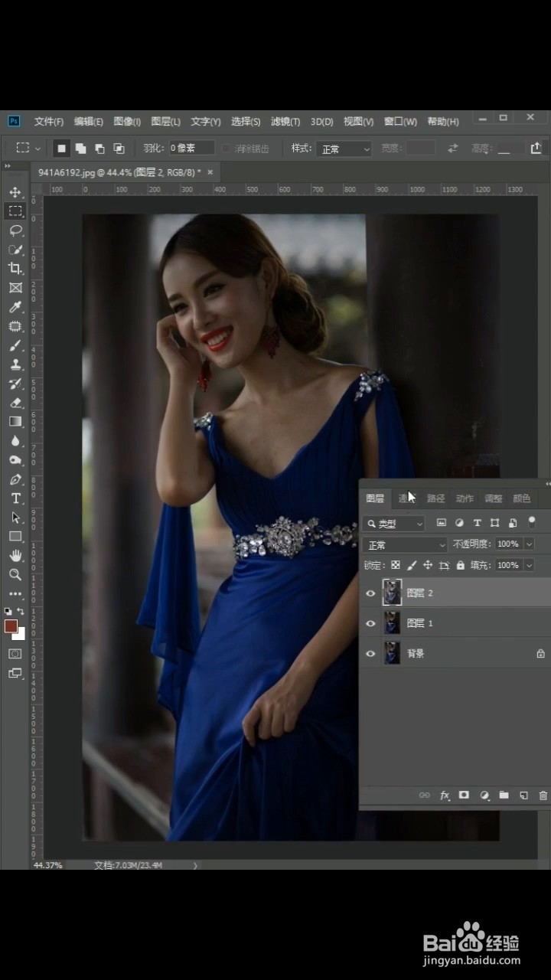Open the 填充 fill slider arrow
The image size is (551, 980).
(x=529, y=566)
